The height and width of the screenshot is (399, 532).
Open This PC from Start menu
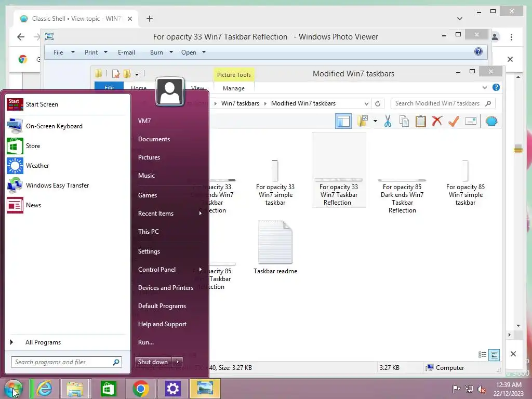coord(148,231)
